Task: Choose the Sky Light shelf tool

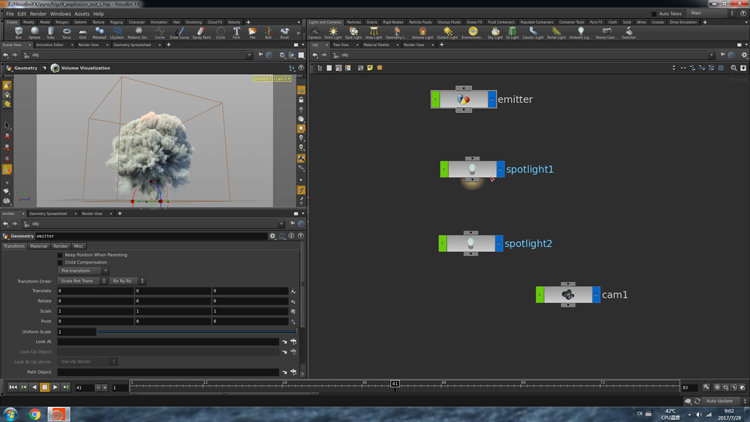Action: tap(495, 32)
